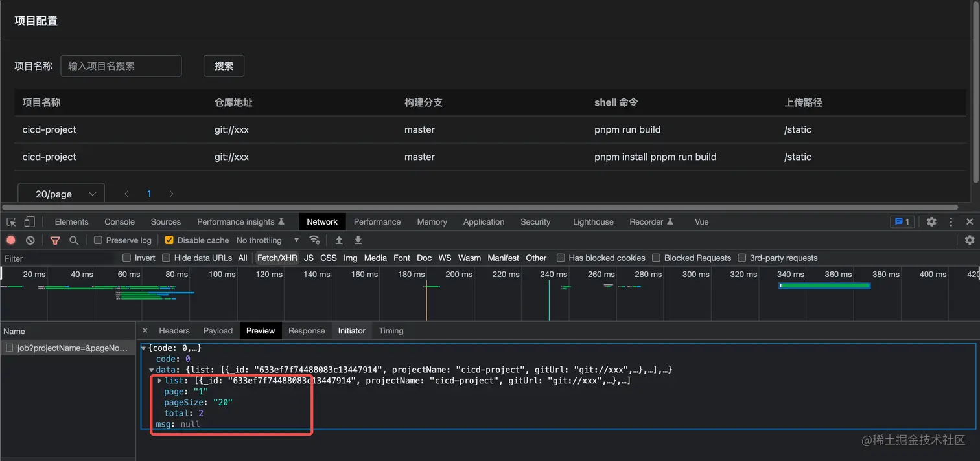Click the 仓库地址 column header
The image size is (980, 461).
click(x=233, y=102)
